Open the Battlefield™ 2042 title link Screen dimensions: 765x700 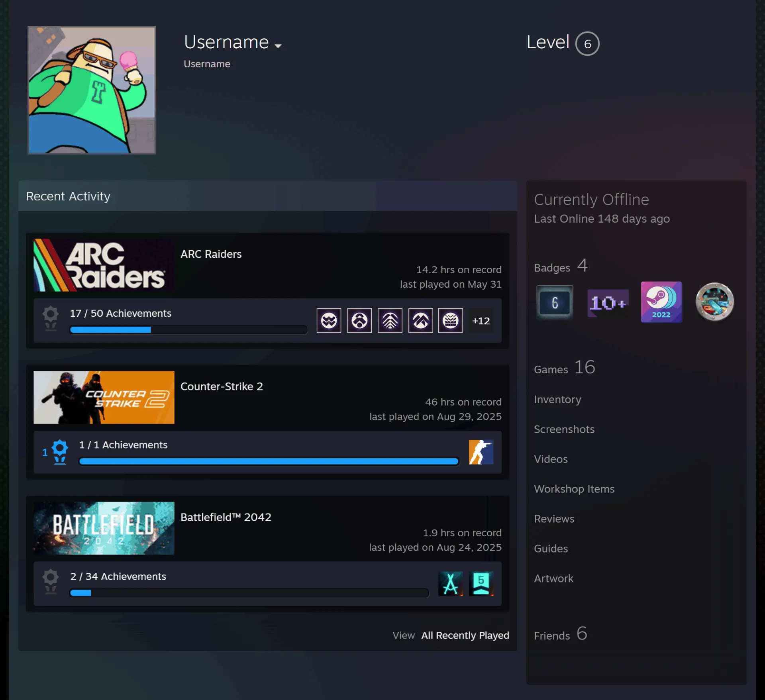click(226, 517)
